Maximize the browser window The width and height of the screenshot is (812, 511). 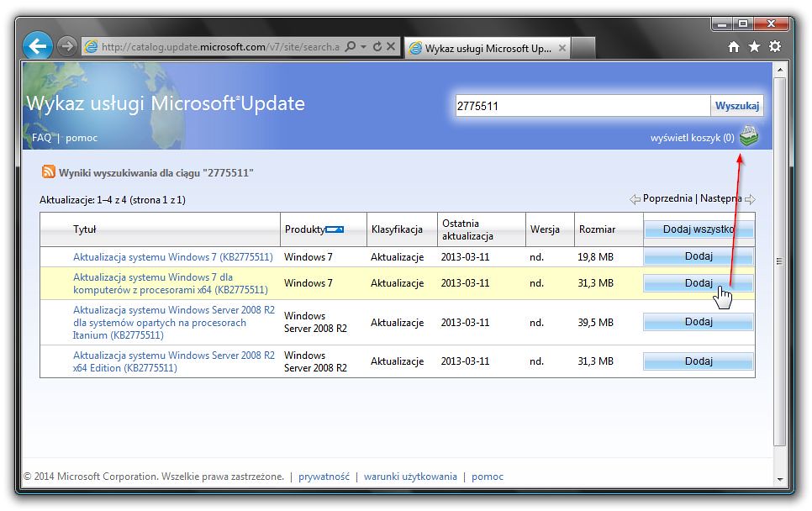pyautogui.click(x=743, y=24)
